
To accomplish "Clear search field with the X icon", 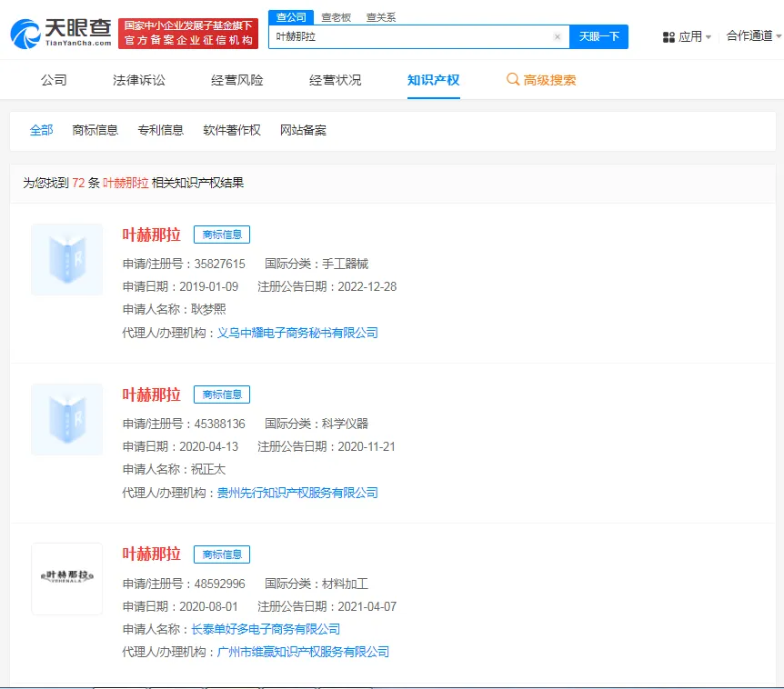I will pyautogui.click(x=558, y=37).
